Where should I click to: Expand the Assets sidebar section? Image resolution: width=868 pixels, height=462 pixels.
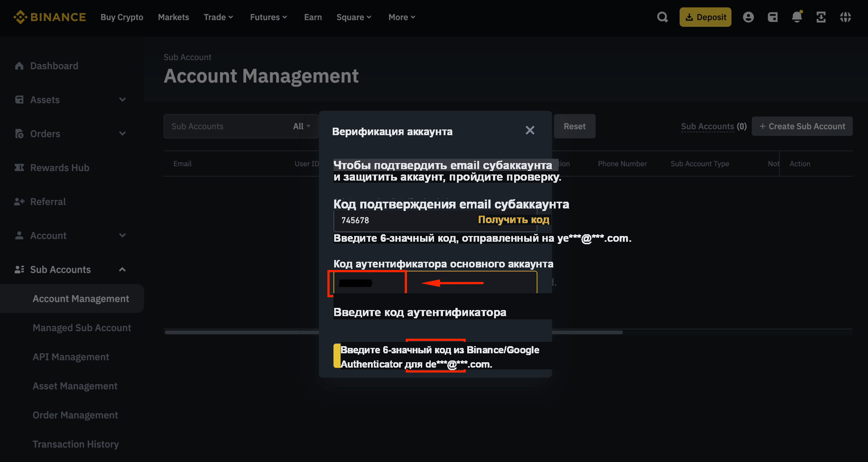[x=70, y=100]
